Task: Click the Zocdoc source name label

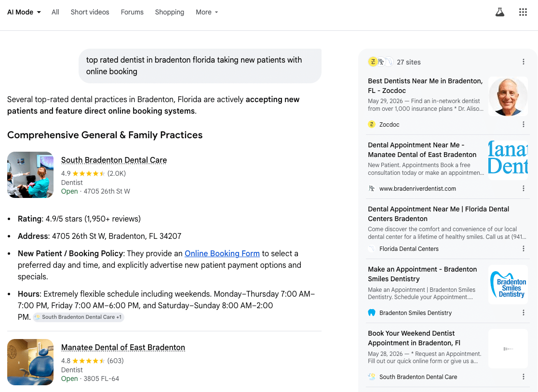Action: (x=389, y=124)
